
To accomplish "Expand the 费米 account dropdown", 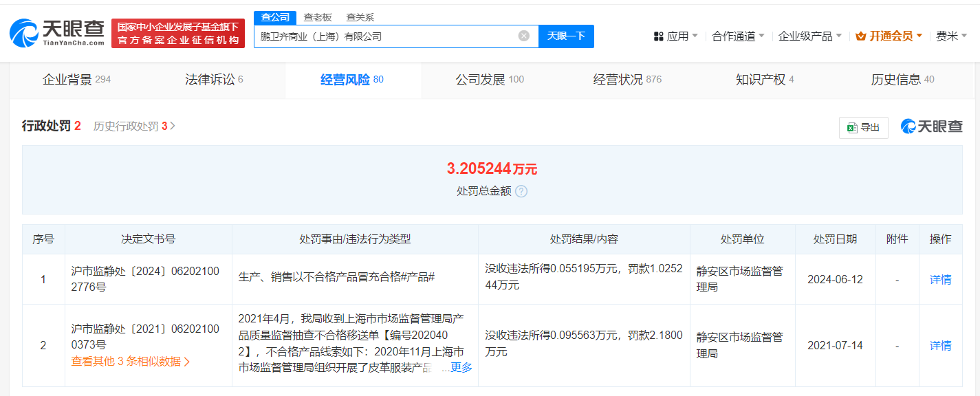I will click(953, 36).
